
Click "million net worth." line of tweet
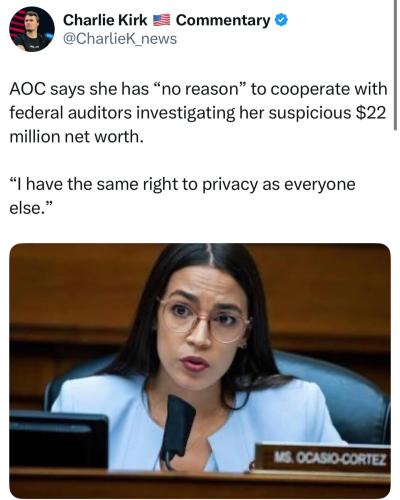(77, 137)
